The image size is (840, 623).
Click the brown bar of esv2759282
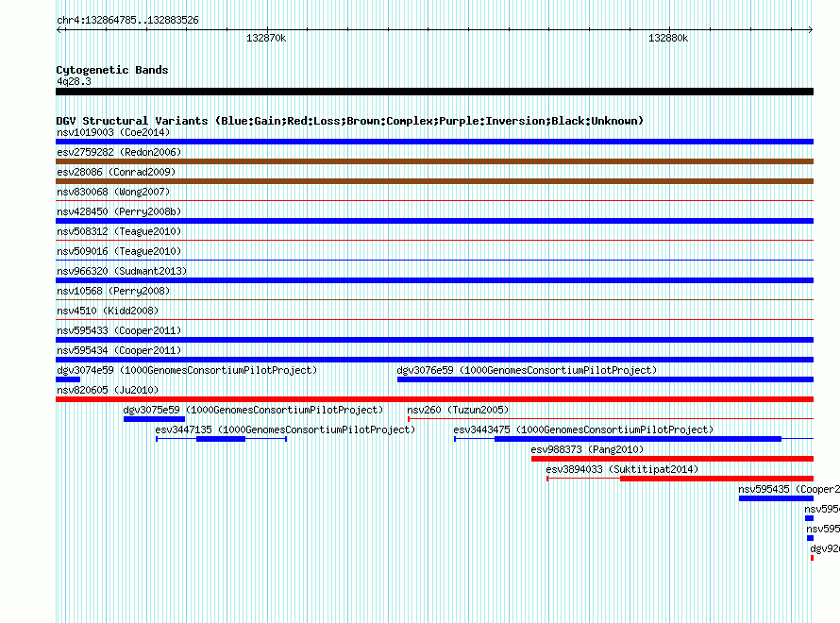tap(434, 161)
